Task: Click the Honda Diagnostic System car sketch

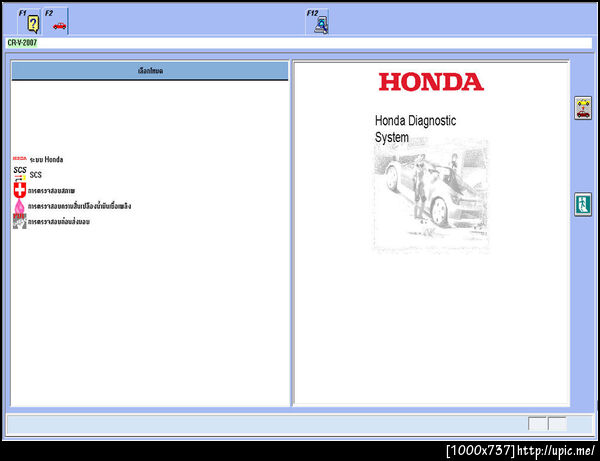Action: click(431, 196)
